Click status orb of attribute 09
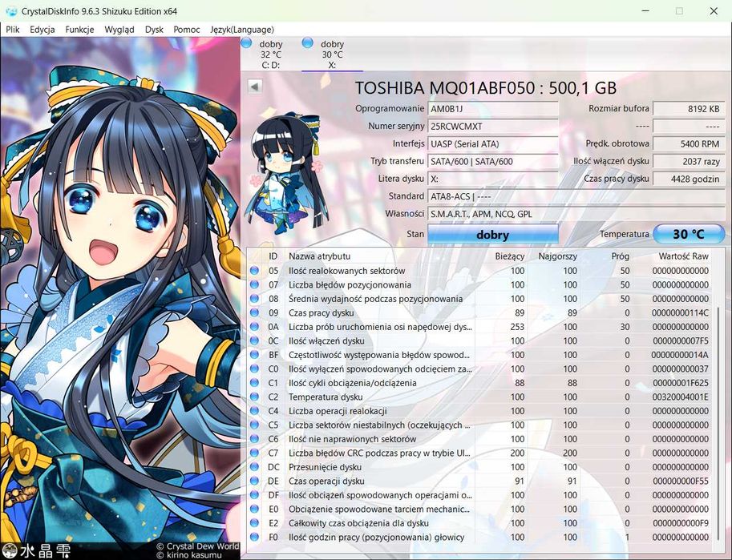 click(254, 312)
